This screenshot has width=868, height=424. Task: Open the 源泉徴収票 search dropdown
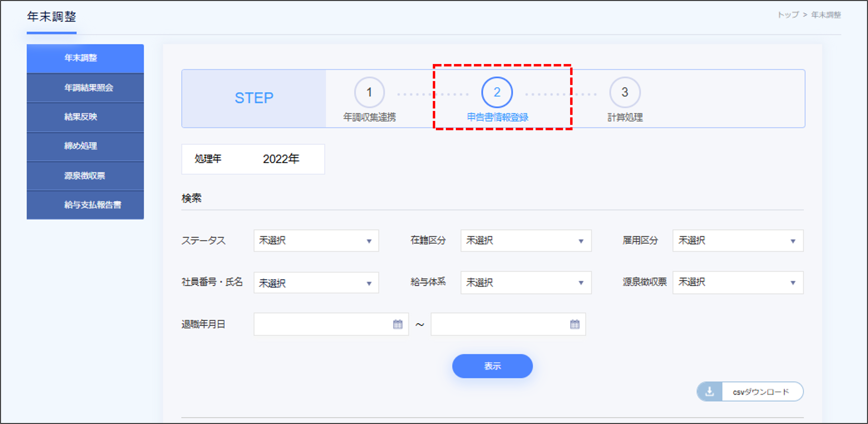(738, 283)
